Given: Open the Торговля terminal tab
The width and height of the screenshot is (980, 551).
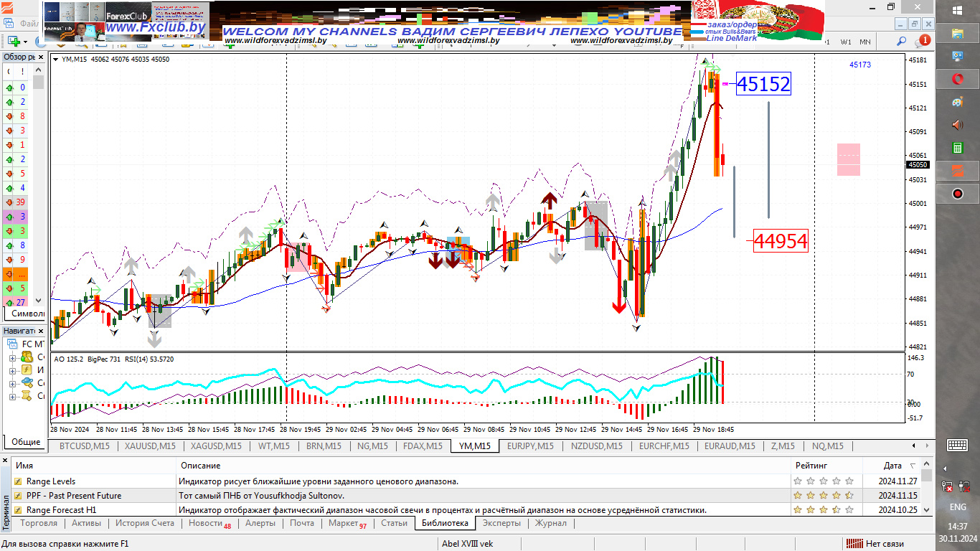Looking at the screenshot, I should 39,523.
